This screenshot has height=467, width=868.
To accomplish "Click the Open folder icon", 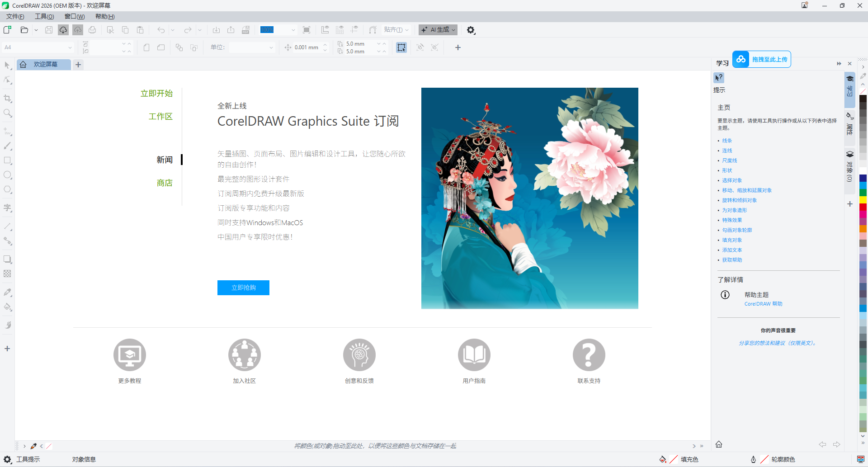I will tap(24, 30).
